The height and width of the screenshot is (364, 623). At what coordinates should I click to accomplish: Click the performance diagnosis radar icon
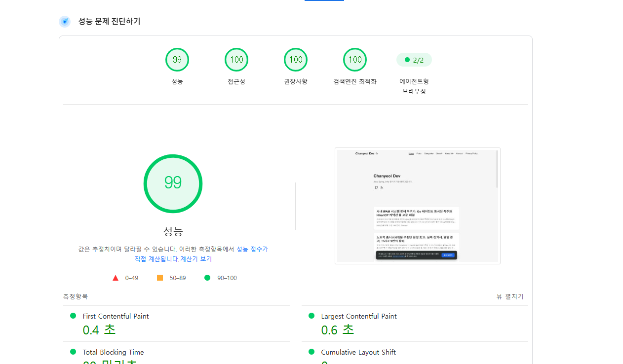(x=65, y=21)
